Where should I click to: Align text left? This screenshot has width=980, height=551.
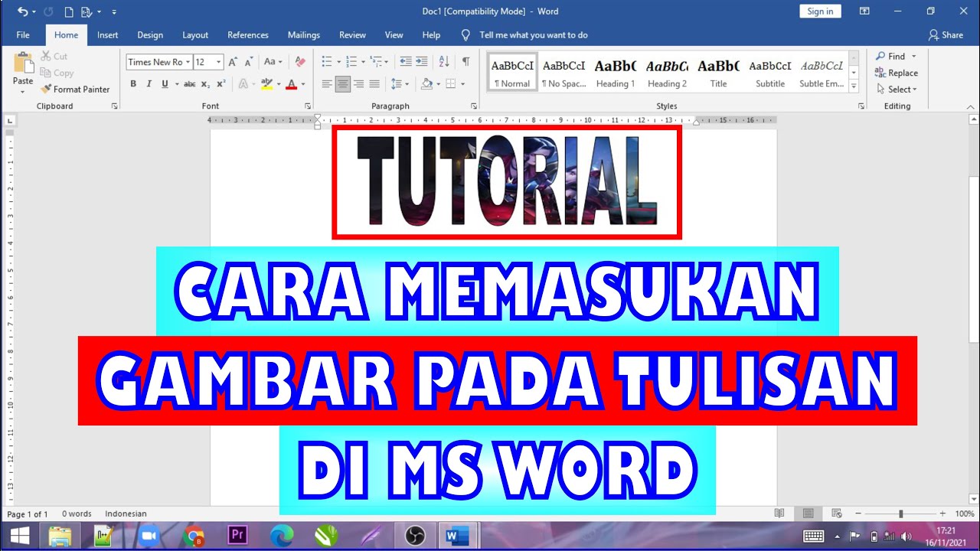click(x=327, y=84)
